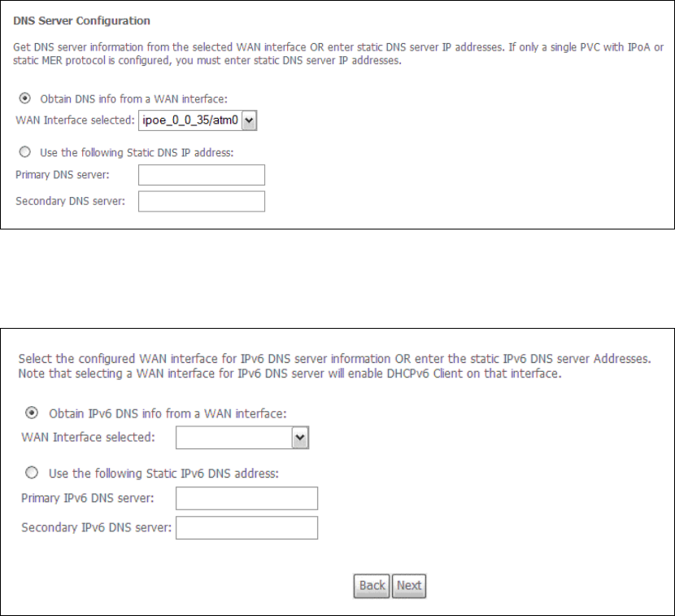Open the ipoe_0_0_35/atm0 dropdown arrow

tap(249, 120)
